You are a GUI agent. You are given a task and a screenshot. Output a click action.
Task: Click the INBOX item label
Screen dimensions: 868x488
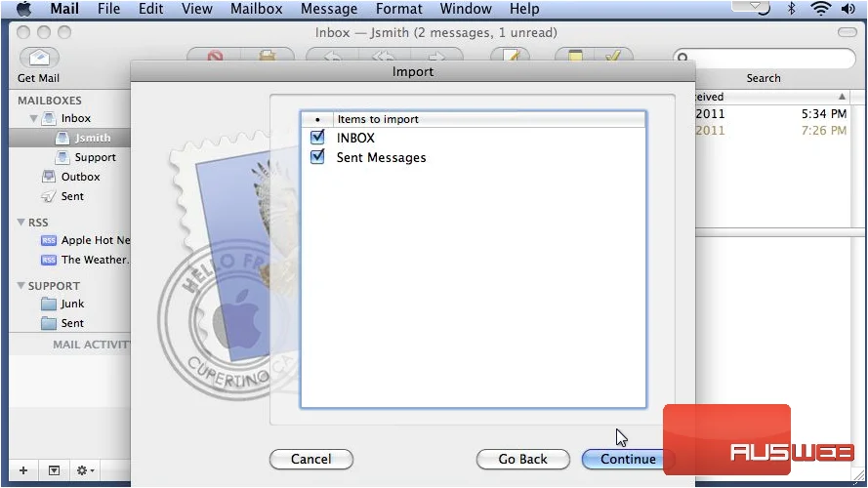coord(355,138)
